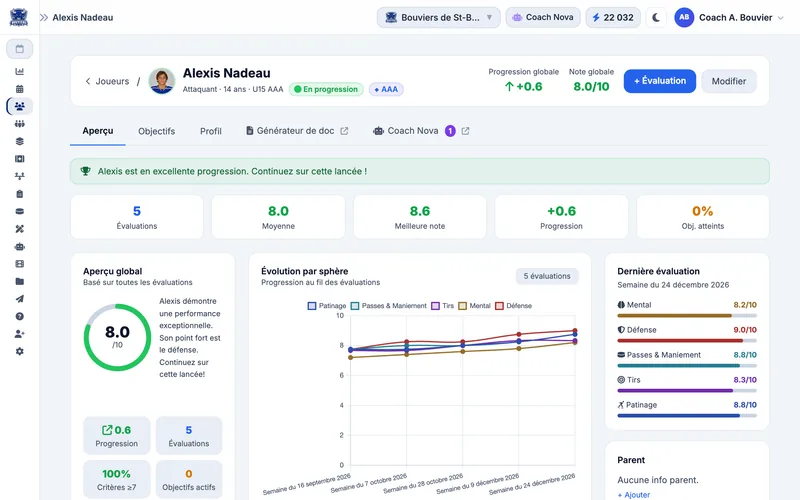Image resolution: width=800 pixels, height=500 pixels.
Task: Click the 22 032 credits badge
Action: click(613, 17)
